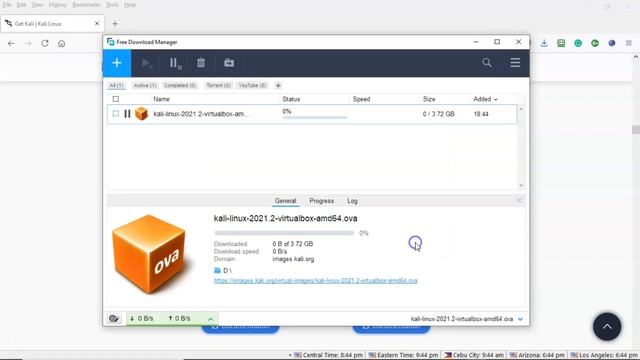
Task: Go back in the browser
Action: (x=11, y=43)
